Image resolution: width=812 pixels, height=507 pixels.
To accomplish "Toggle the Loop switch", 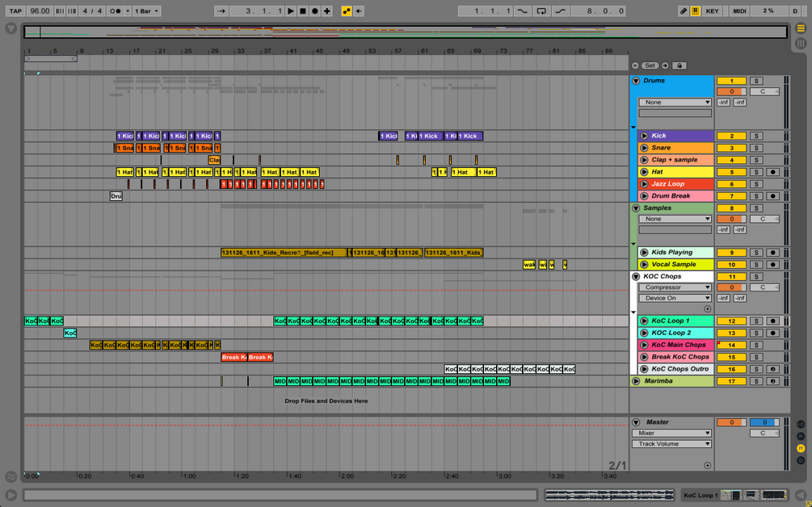I will pos(541,10).
